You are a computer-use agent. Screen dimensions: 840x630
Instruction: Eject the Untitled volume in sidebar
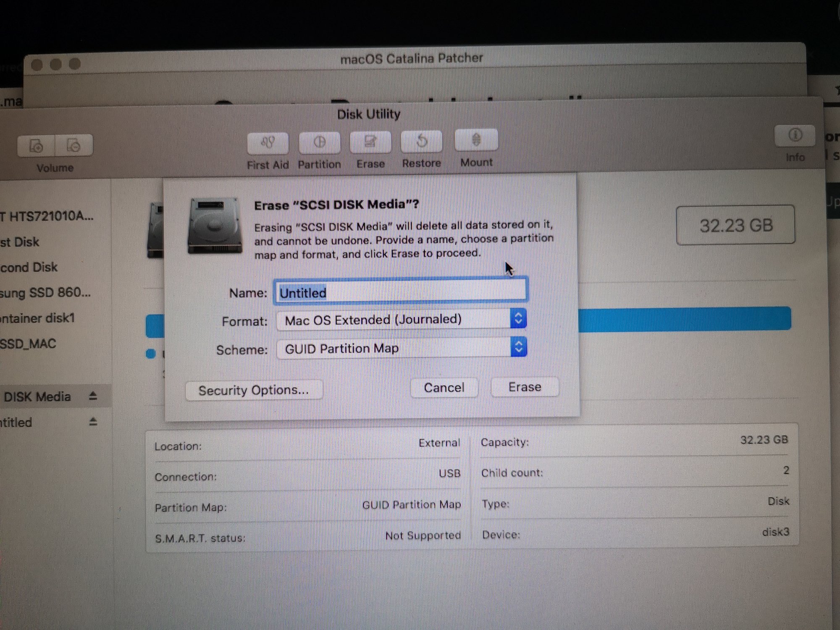coord(93,421)
